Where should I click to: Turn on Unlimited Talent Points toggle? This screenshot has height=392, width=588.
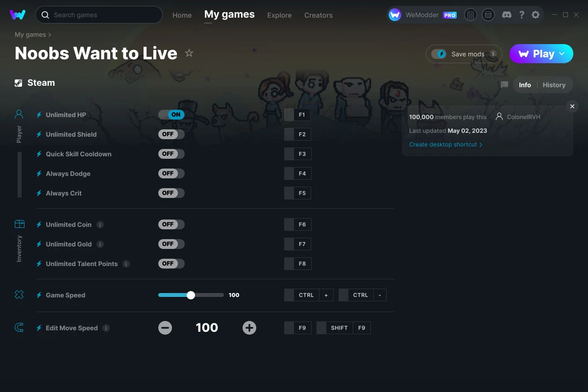[171, 264]
